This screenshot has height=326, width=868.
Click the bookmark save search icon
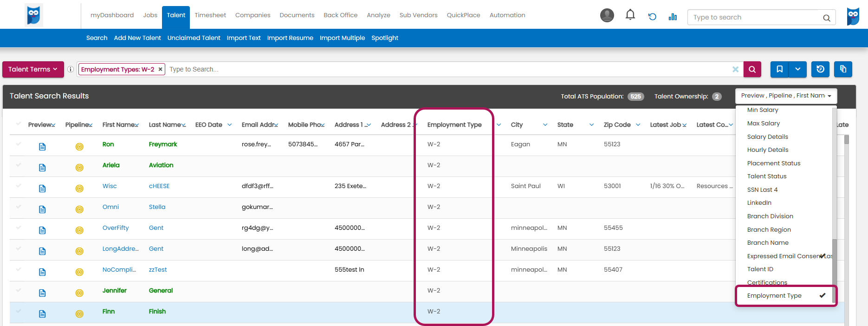[780, 69]
